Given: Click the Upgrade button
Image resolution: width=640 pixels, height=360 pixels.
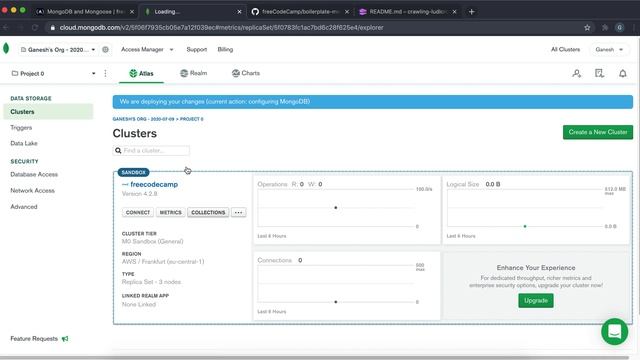Looking at the screenshot, I should (536, 300).
